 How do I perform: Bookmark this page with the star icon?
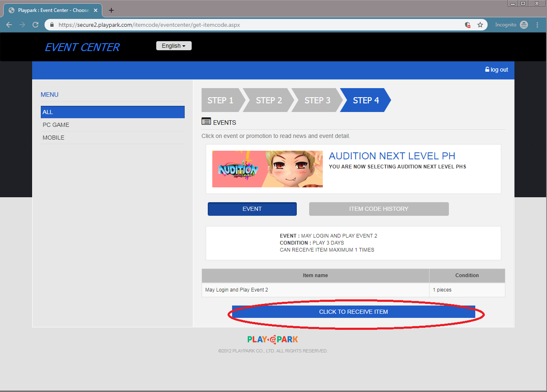480,25
